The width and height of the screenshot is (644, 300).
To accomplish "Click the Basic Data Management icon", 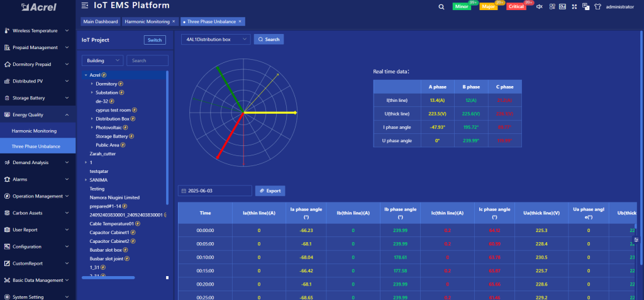I will (6, 281).
